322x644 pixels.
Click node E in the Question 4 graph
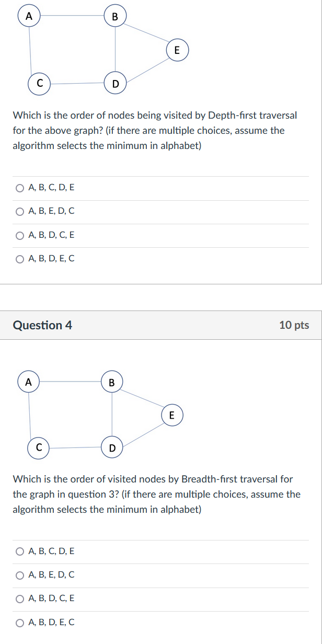pos(172,415)
